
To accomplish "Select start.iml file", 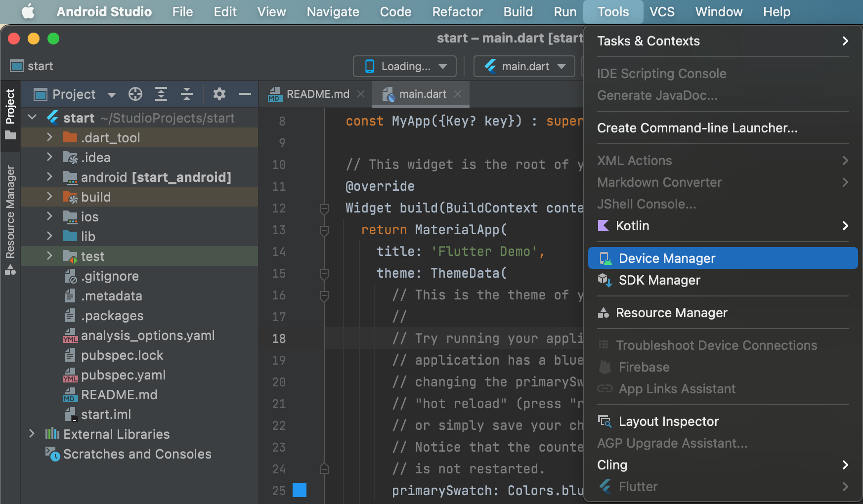I will [106, 415].
